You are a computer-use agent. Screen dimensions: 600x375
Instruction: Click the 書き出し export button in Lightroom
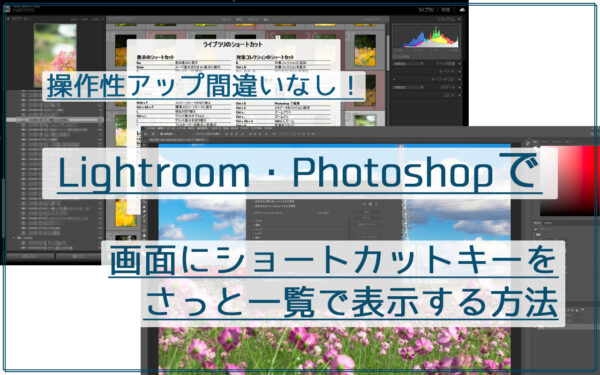[x=78, y=256]
